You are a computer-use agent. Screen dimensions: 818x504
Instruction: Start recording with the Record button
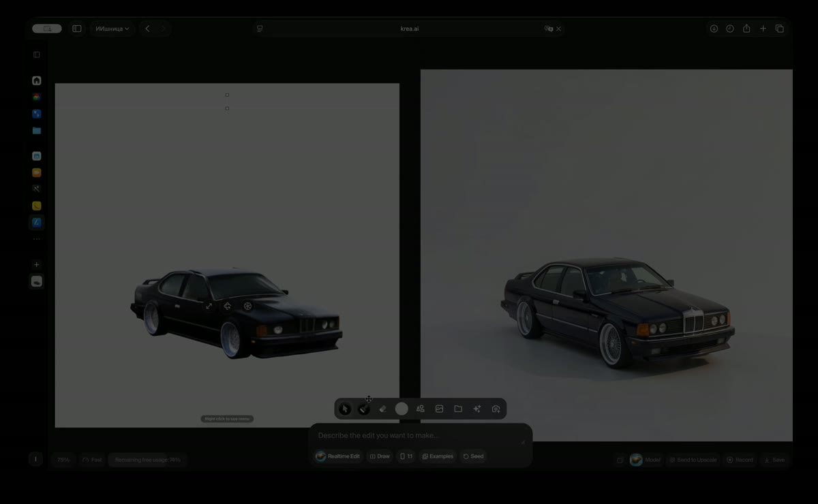tap(740, 460)
